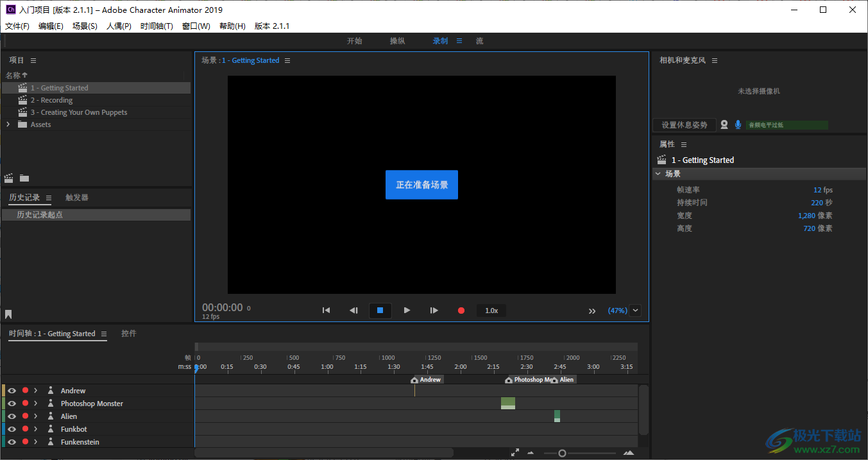Hide the Photoshop Monster track
The height and width of the screenshot is (460, 868).
[12, 404]
